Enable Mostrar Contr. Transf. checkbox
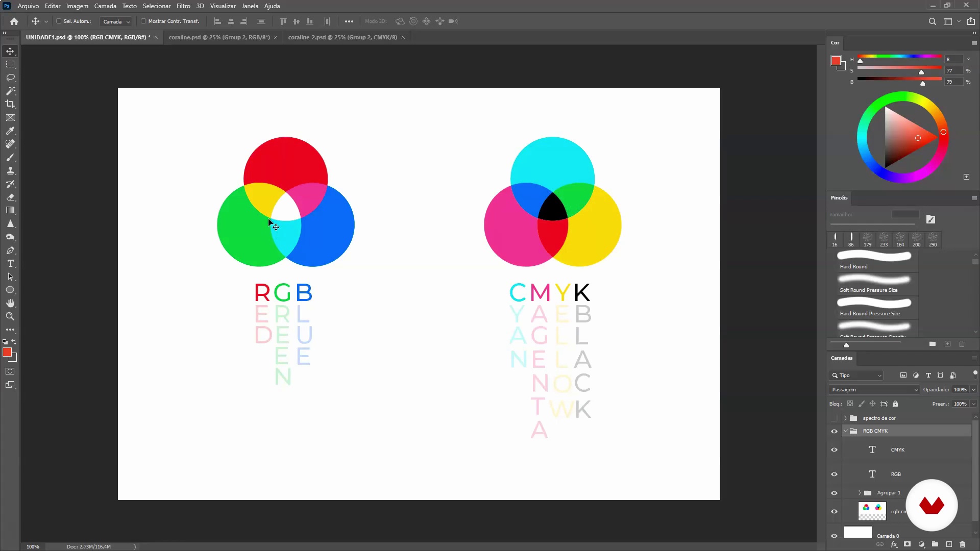Image resolution: width=980 pixels, height=551 pixels. [x=143, y=21]
